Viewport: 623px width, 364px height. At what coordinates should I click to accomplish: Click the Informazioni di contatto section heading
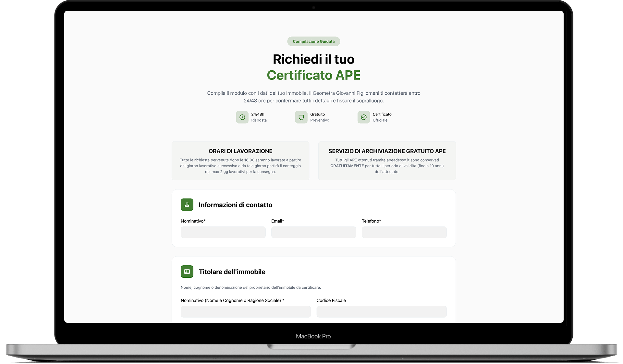pos(235,205)
